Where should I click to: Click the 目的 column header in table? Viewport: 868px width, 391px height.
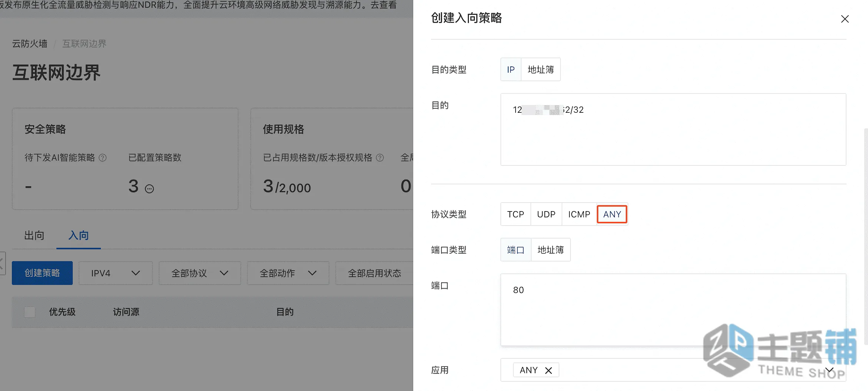(285, 312)
